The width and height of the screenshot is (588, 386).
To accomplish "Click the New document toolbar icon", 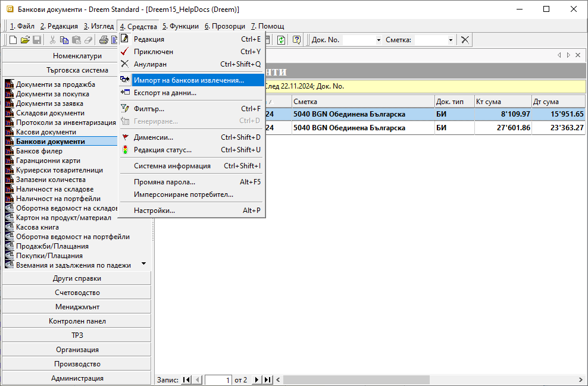I will tap(13, 40).
